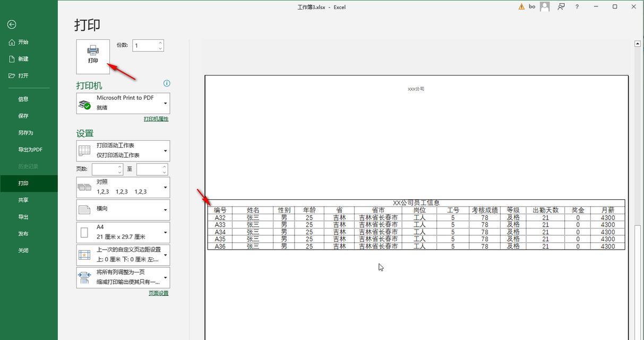Click cell A36 in the preview table
644x340 pixels.
click(x=220, y=246)
